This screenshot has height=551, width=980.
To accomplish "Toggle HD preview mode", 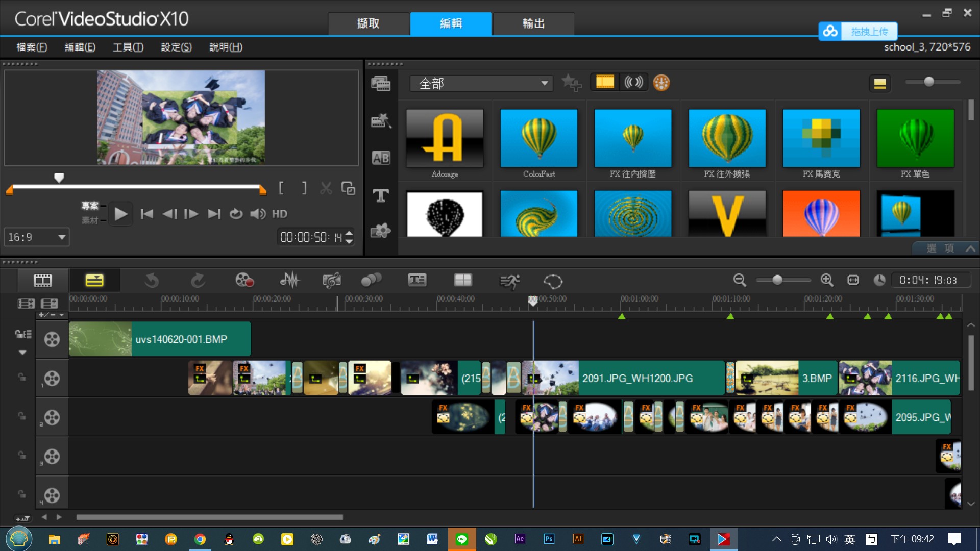I will (x=280, y=214).
